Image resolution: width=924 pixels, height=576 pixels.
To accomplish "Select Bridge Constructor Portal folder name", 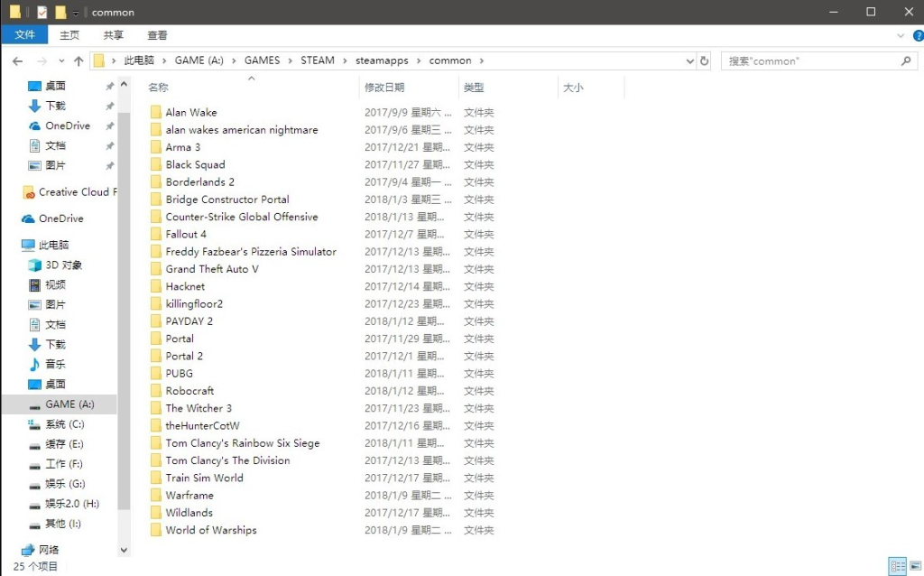I will [x=227, y=200].
